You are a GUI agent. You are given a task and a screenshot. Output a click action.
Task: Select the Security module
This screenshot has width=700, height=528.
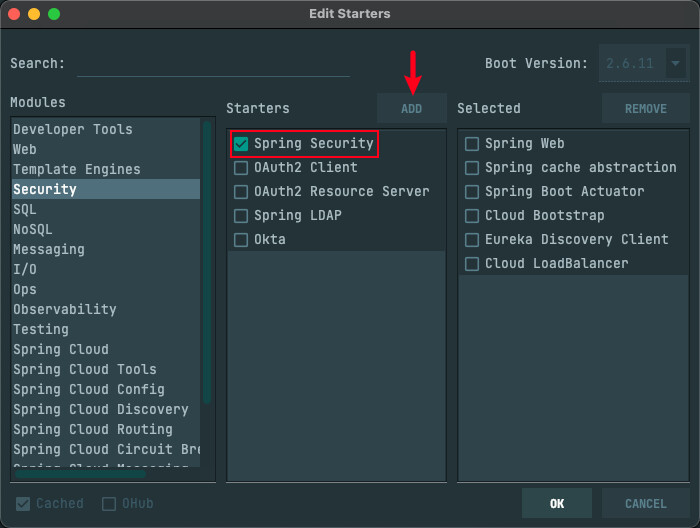point(106,189)
